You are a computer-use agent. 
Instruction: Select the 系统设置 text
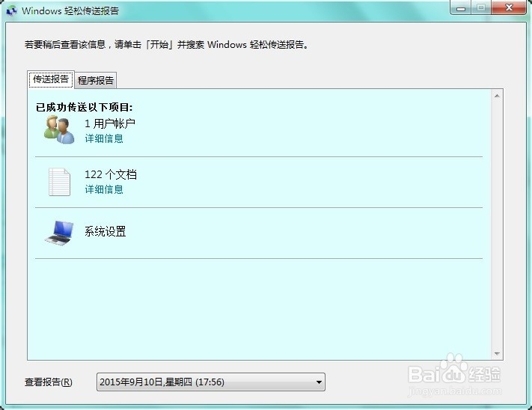106,232
